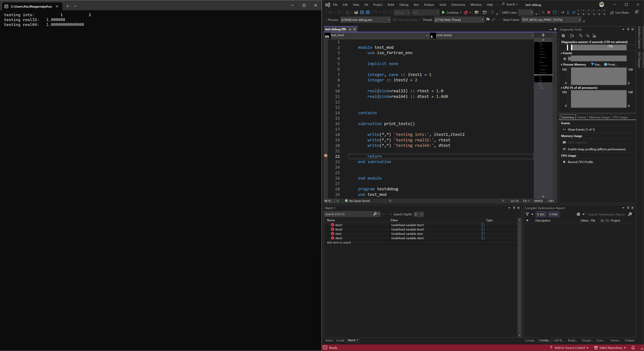Click the red Stop Debugging square
This screenshot has height=351, width=644.
(548, 12)
